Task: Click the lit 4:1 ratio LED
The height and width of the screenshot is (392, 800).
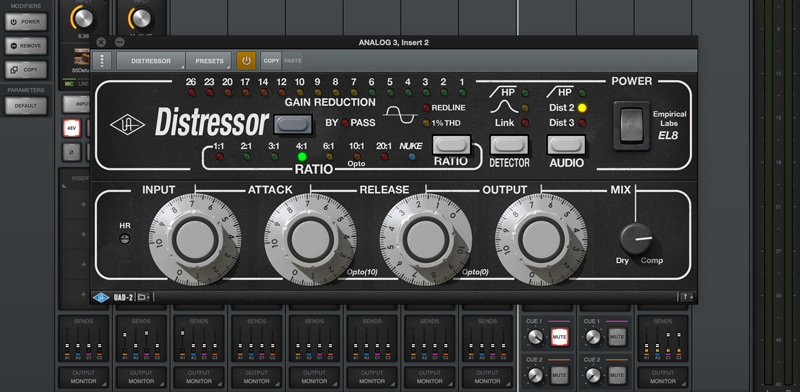Action: pos(302,157)
